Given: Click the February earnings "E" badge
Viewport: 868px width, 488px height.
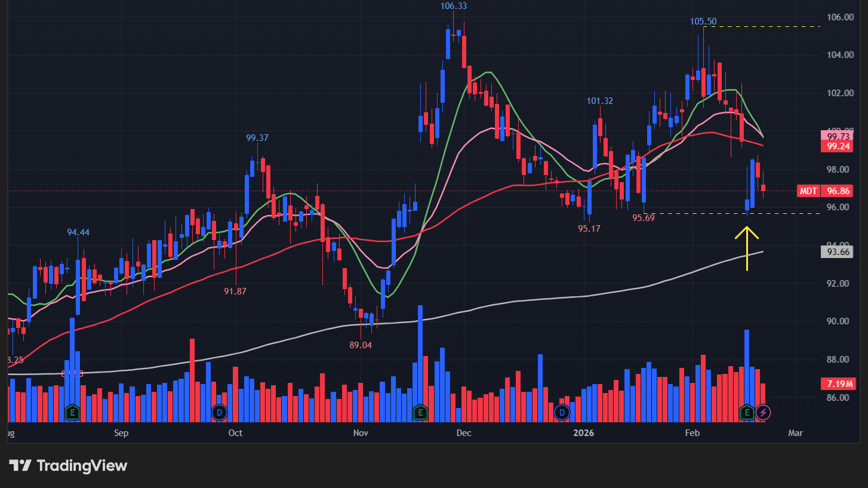Looking at the screenshot, I should point(746,412).
